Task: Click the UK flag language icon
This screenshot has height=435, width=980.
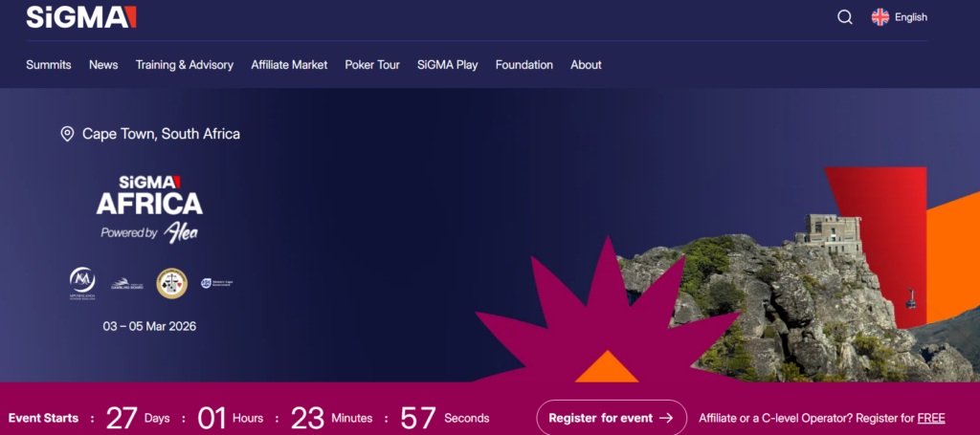Action: click(x=880, y=17)
